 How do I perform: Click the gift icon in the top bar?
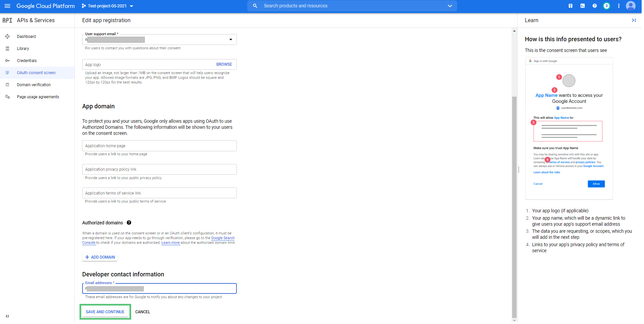pos(570,6)
